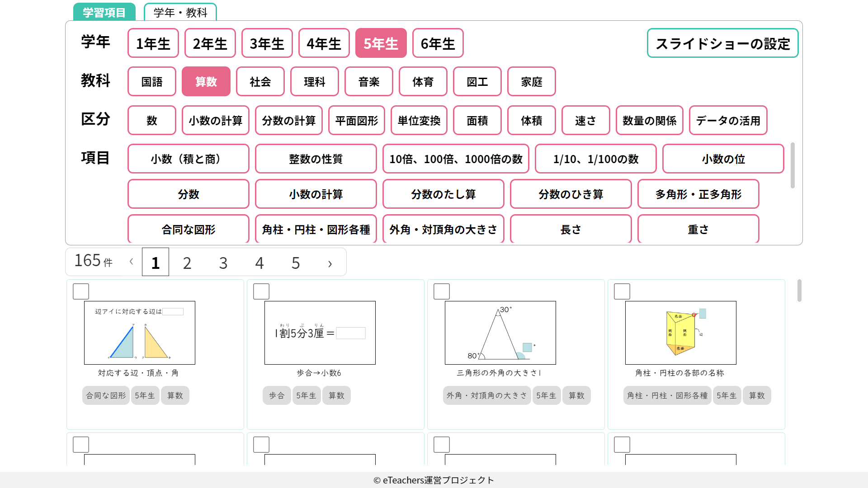Switch to the 学年・教科 tab
Image resolution: width=868 pixels, height=488 pixels.
click(x=180, y=12)
